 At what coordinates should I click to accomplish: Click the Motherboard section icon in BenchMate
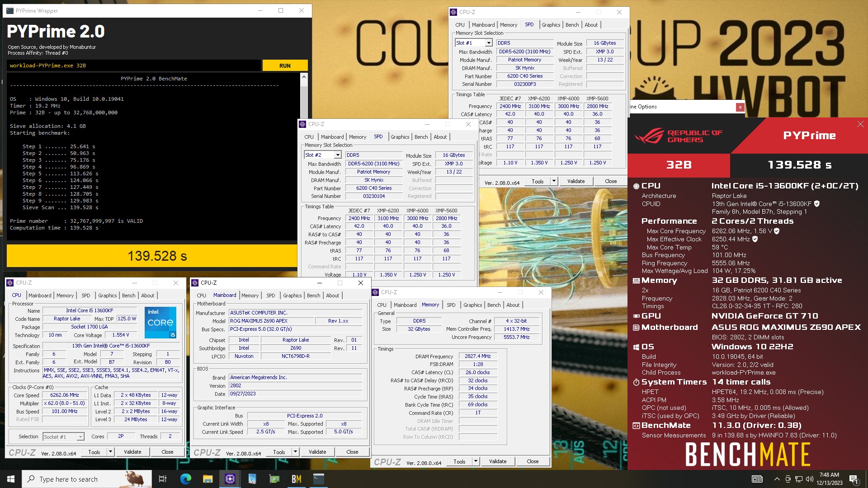point(636,328)
